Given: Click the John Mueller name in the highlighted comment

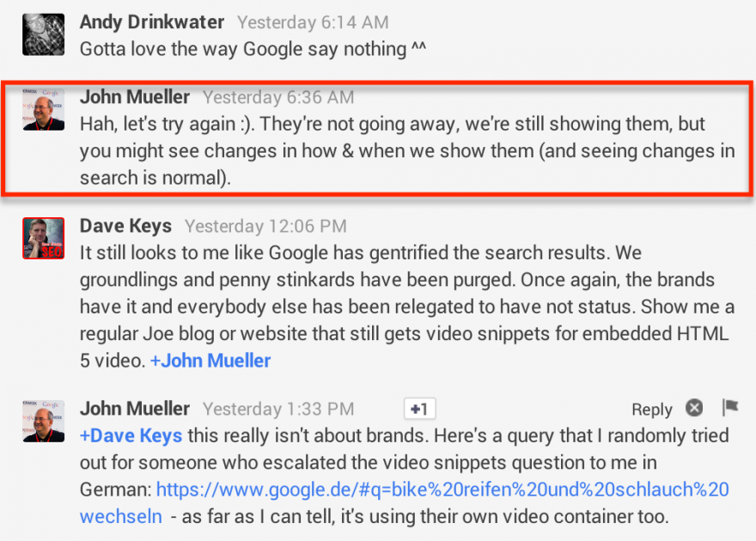Looking at the screenshot, I should pyautogui.click(x=135, y=97).
